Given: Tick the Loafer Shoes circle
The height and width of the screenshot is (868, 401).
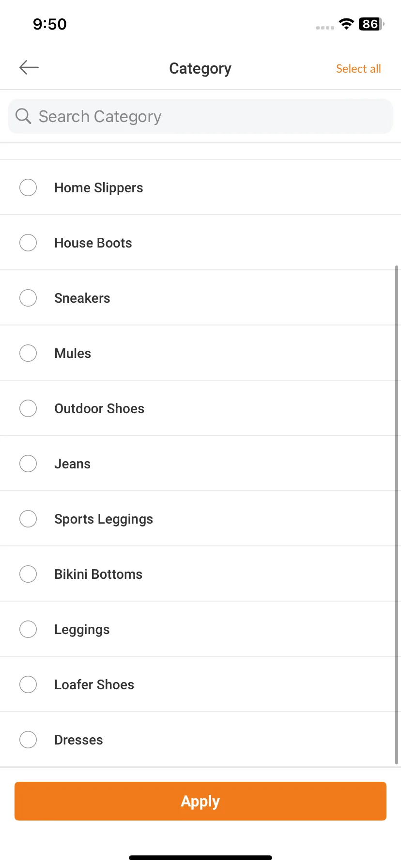Looking at the screenshot, I should (28, 684).
